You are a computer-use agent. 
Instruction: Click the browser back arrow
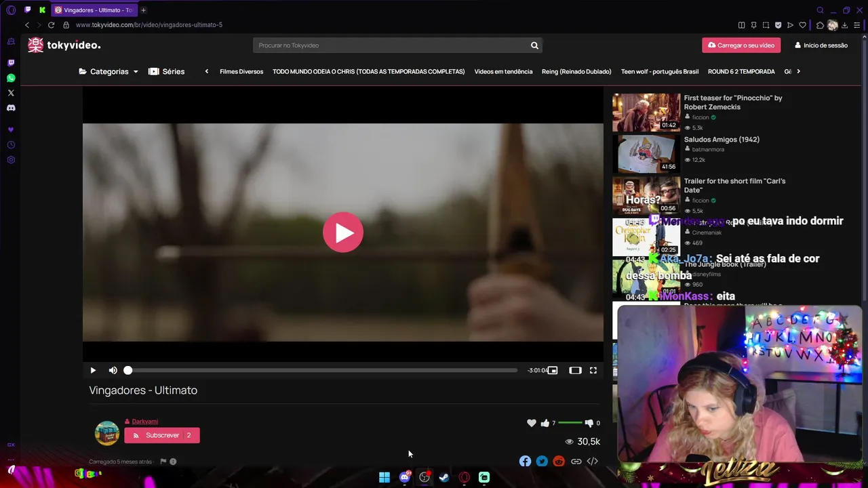(27, 25)
